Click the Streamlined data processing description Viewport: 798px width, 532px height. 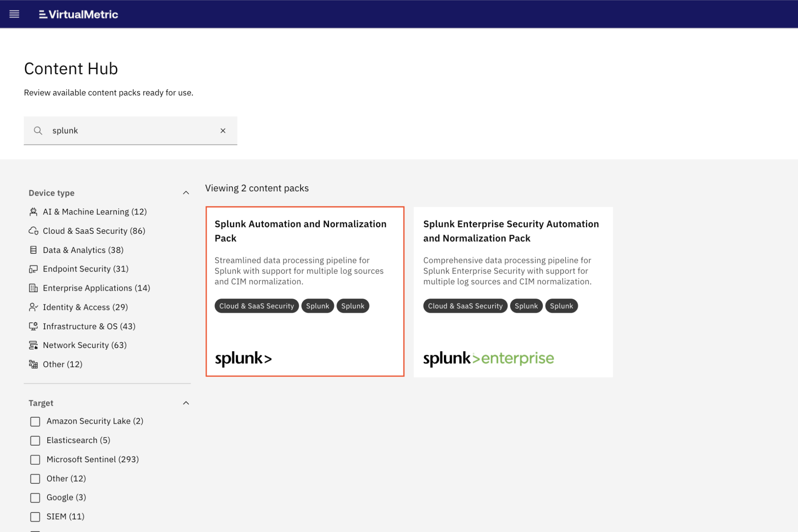click(x=299, y=271)
